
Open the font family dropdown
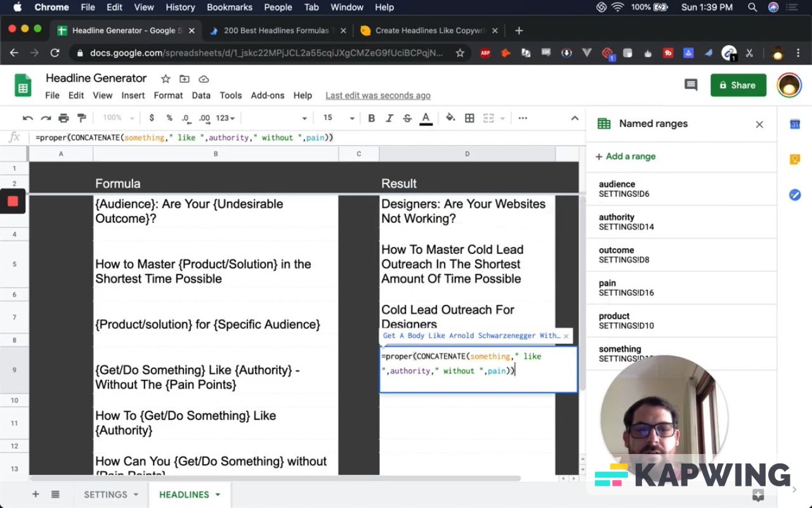[x=278, y=118]
